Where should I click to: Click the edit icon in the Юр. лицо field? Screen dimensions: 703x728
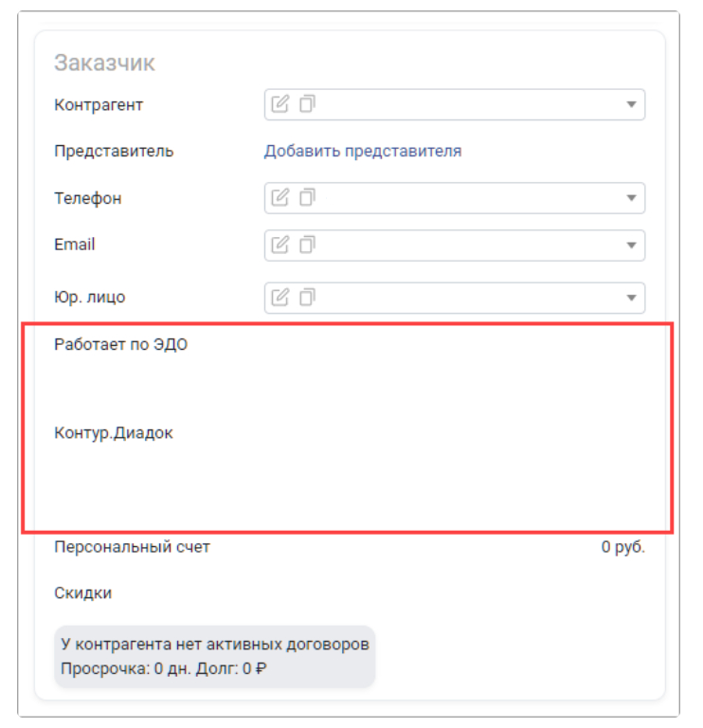(x=279, y=298)
